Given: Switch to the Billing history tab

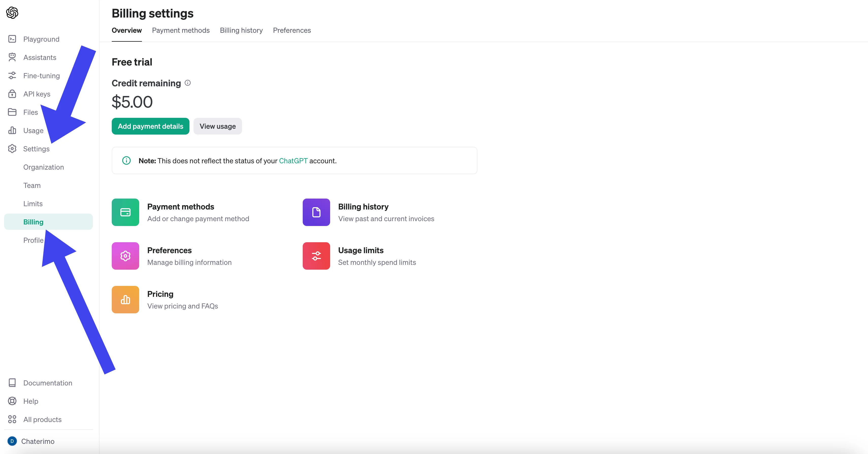Looking at the screenshot, I should [x=241, y=30].
